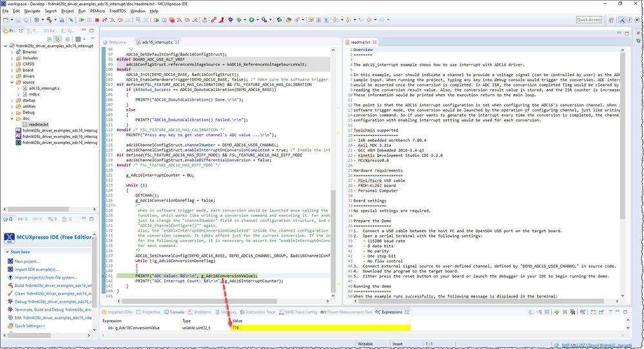
Task: Click the green circle Run toolbar icon
Action: [x=251, y=20]
